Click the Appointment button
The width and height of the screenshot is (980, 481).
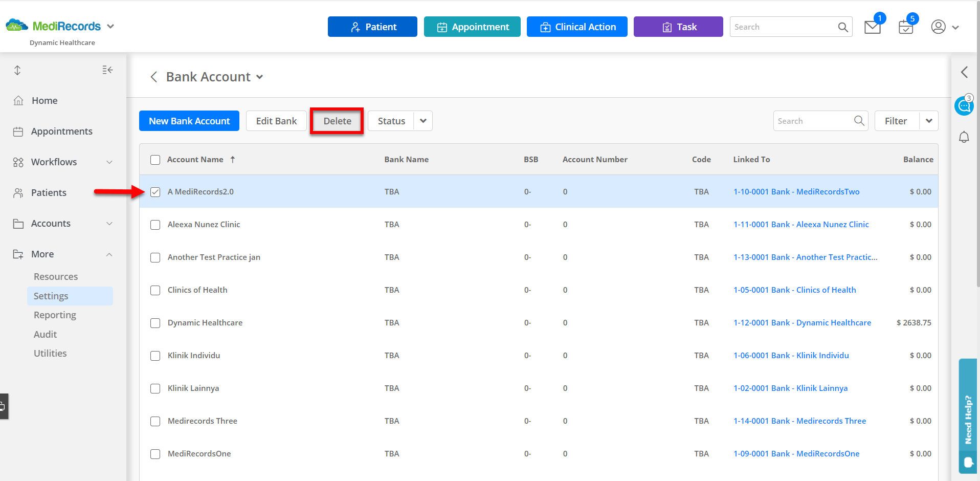click(x=472, y=27)
